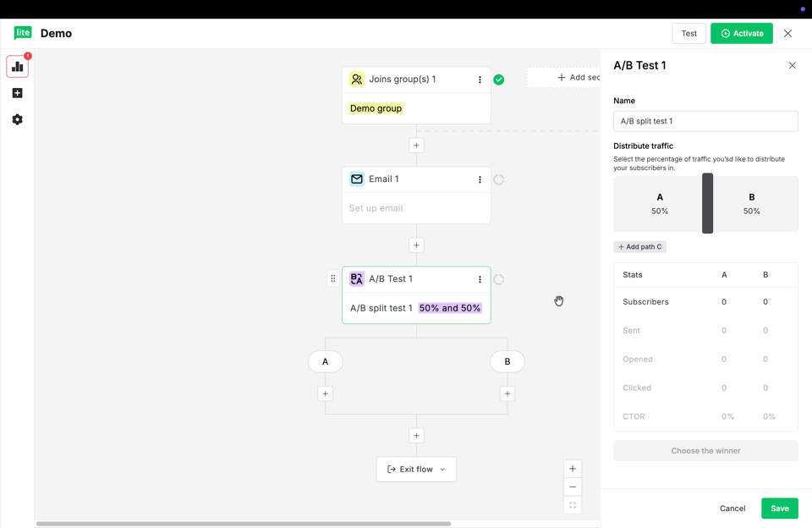Add a step under path B
Screen dimensions: 812x528
click(507, 393)
